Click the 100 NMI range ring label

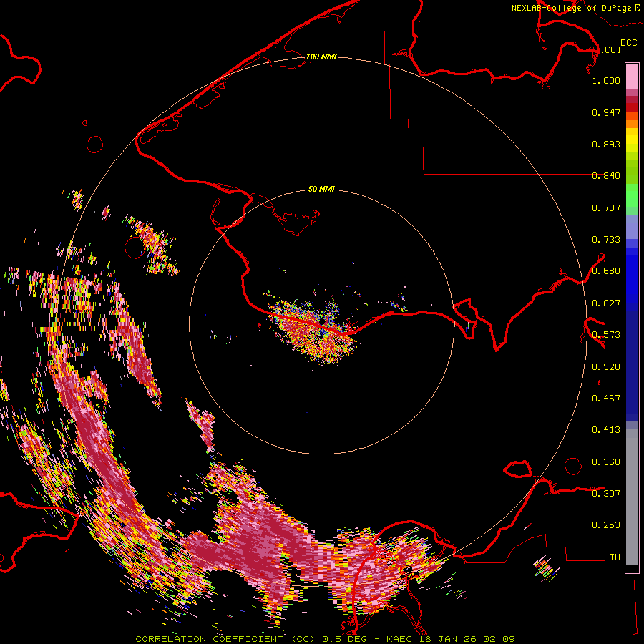[321, 57]
